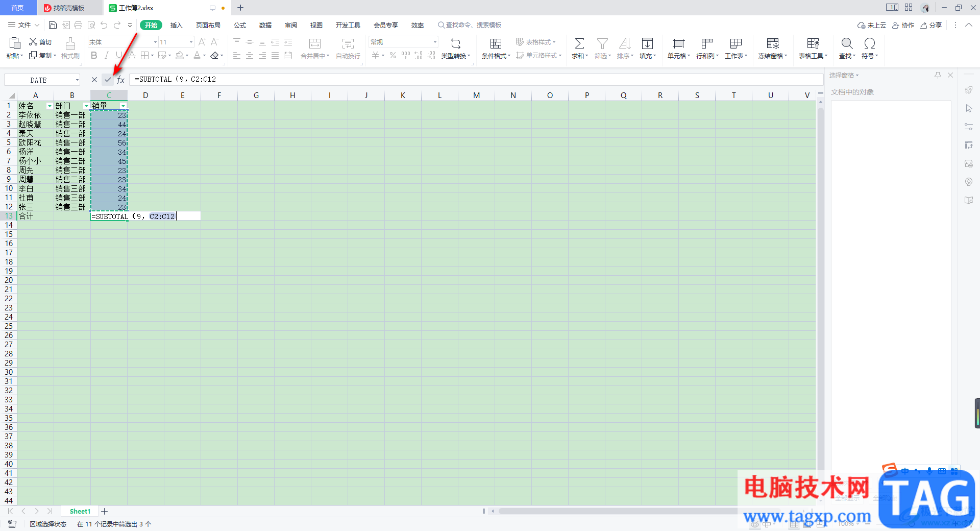The width and height of the screenshot is (980, 531).
Task: Click the Table Tools (表格工具) icon
Action: tap(813, 43)
